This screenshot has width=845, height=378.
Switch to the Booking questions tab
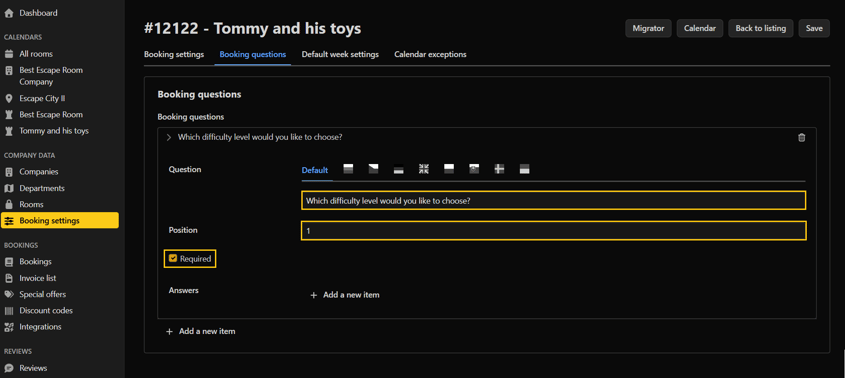pos(253,54)
